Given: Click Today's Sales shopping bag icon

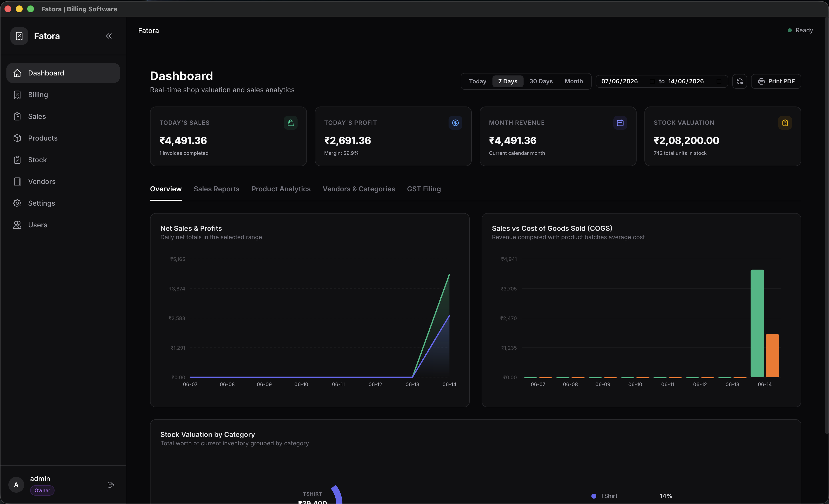Looking at the screenshot, I should (290, 123).
